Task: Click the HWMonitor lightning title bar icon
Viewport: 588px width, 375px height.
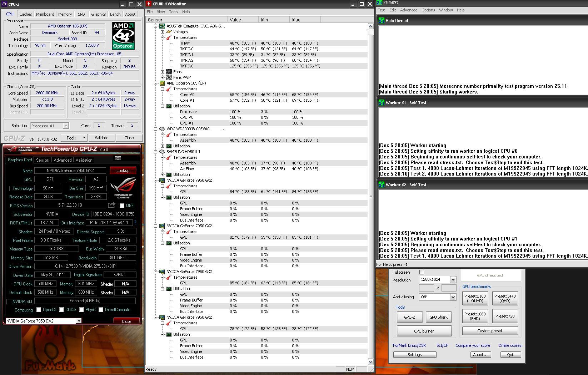Action: [x=149, y=4]
